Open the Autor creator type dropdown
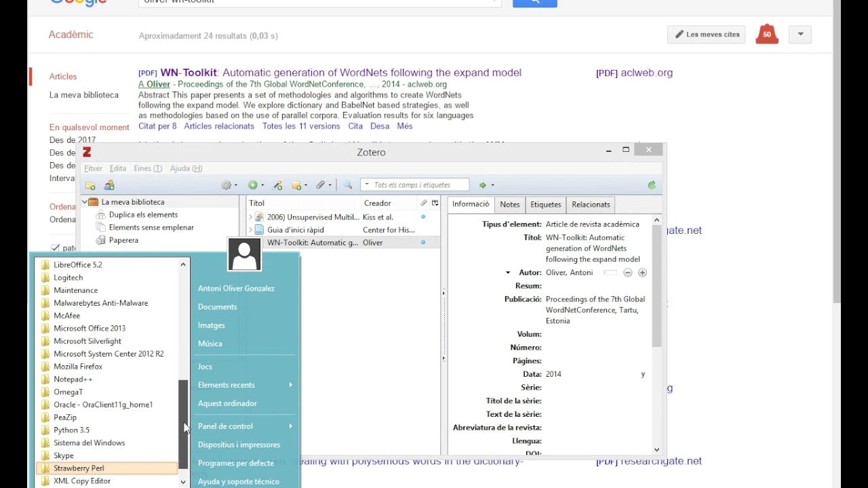This screenshot has width=868, height=488. pos(508,272)
